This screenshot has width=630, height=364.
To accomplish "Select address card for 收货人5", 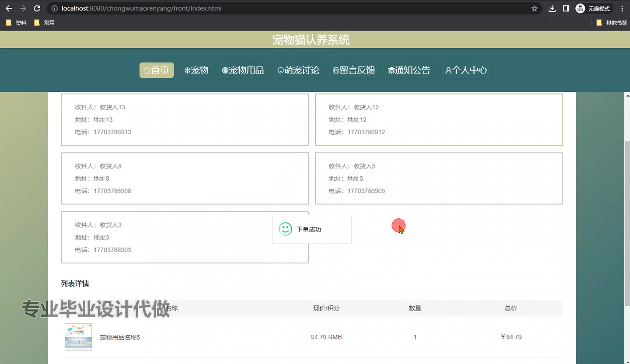I will click(439, 178).
